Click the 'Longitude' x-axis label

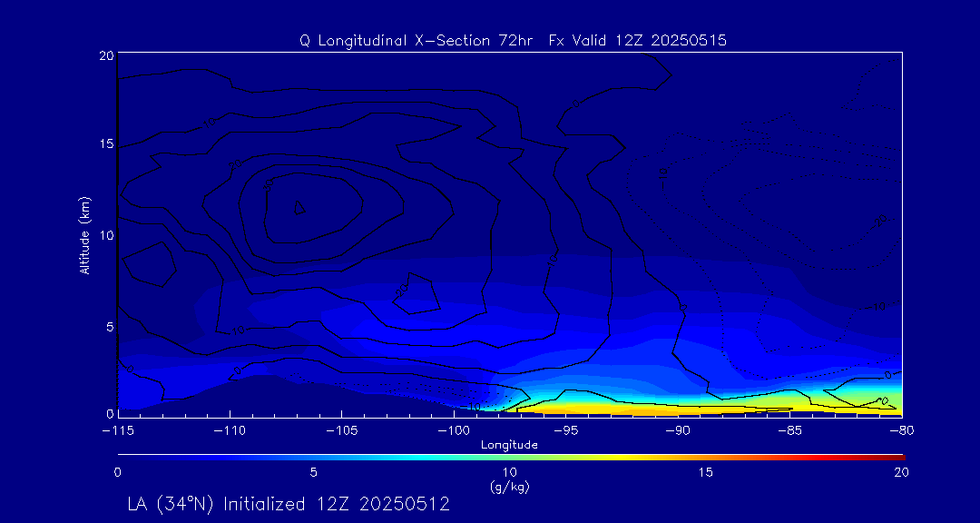[x=509, y=446]
